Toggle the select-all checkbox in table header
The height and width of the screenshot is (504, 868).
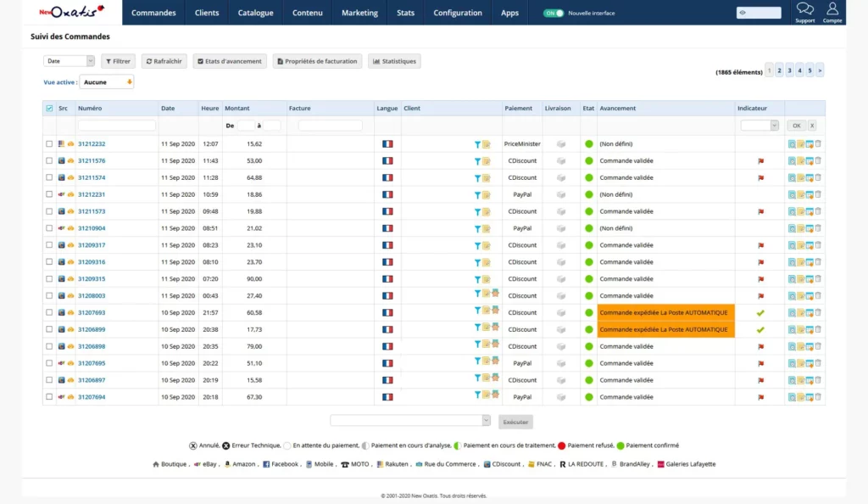coord(49,109)
